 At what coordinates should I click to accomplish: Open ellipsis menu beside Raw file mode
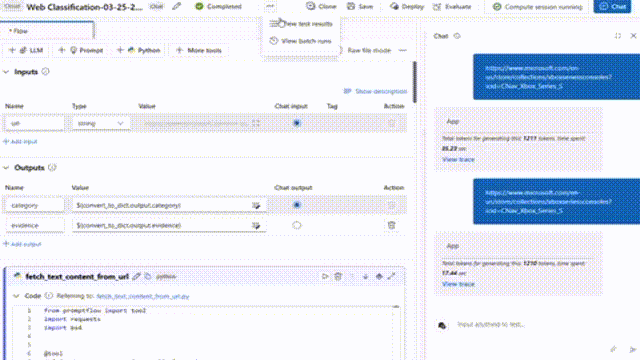coord(403,50)
